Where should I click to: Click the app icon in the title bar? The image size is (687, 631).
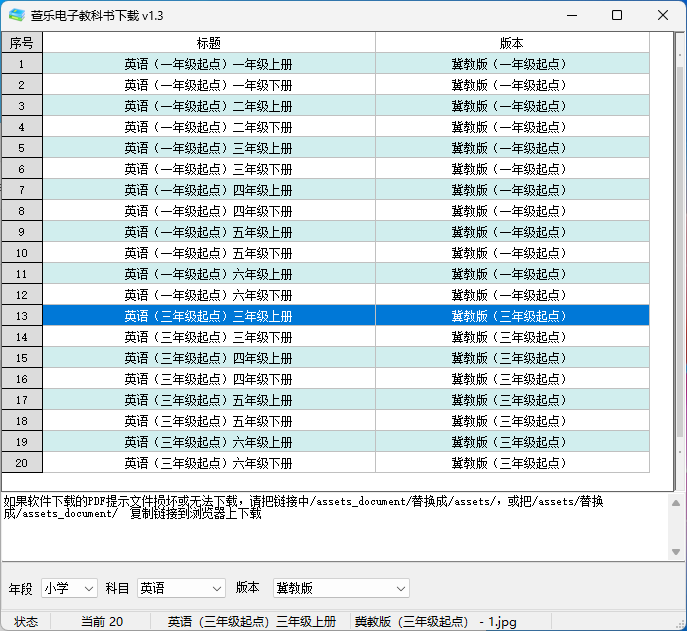pyautogui.click(x=17, y=15)
